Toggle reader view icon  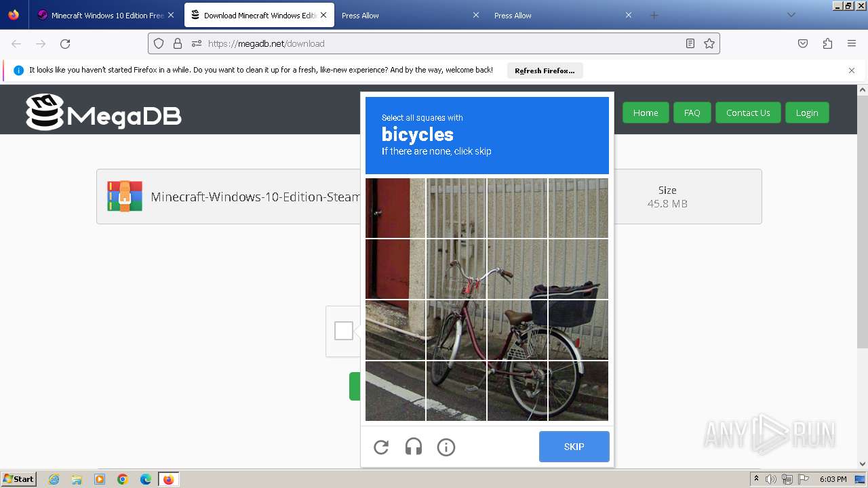coord(690,43)
